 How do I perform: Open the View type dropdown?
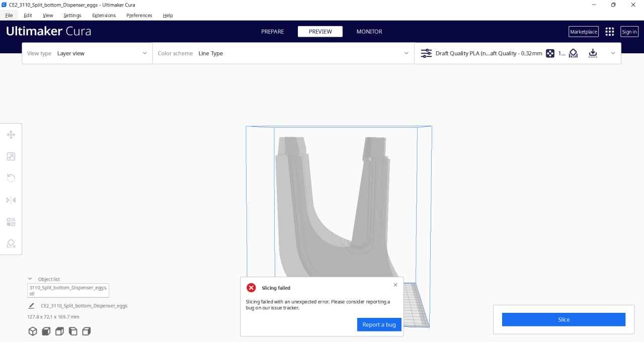coord(88,53)
